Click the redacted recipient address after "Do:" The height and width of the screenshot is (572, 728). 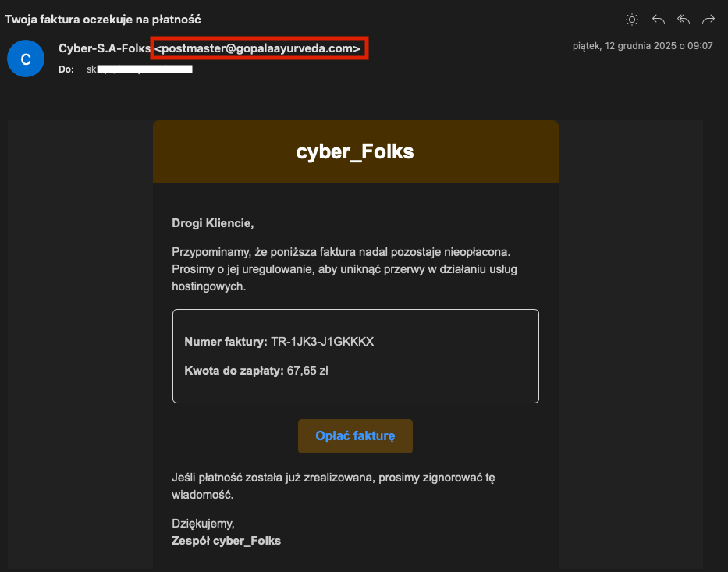(139, 69)
